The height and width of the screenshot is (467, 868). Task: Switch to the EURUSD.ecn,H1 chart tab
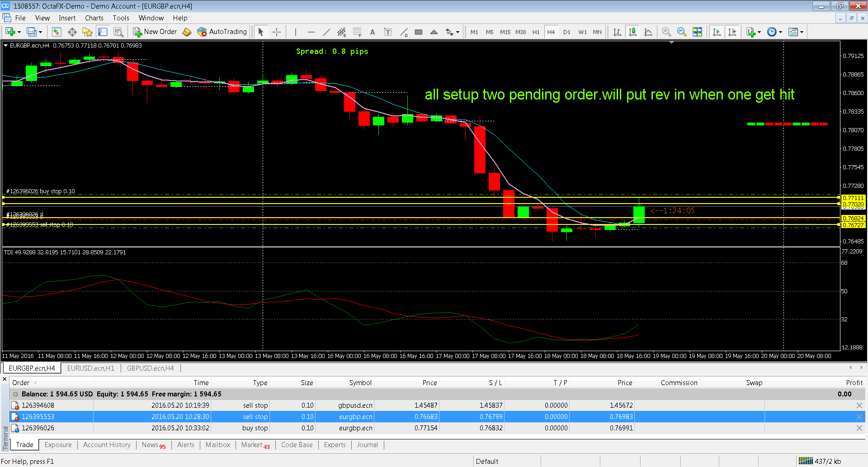click(x=91, y=368)
